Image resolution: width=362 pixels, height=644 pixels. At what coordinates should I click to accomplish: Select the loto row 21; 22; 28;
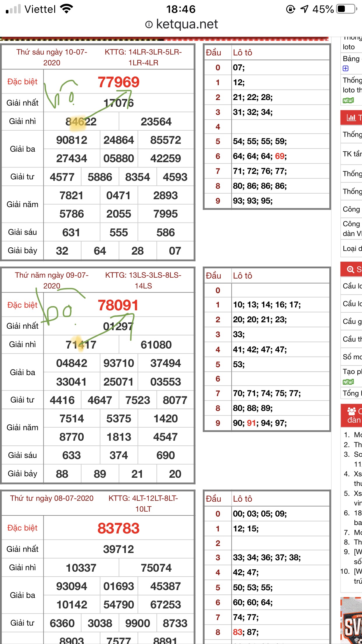click(x=253, y=97)
